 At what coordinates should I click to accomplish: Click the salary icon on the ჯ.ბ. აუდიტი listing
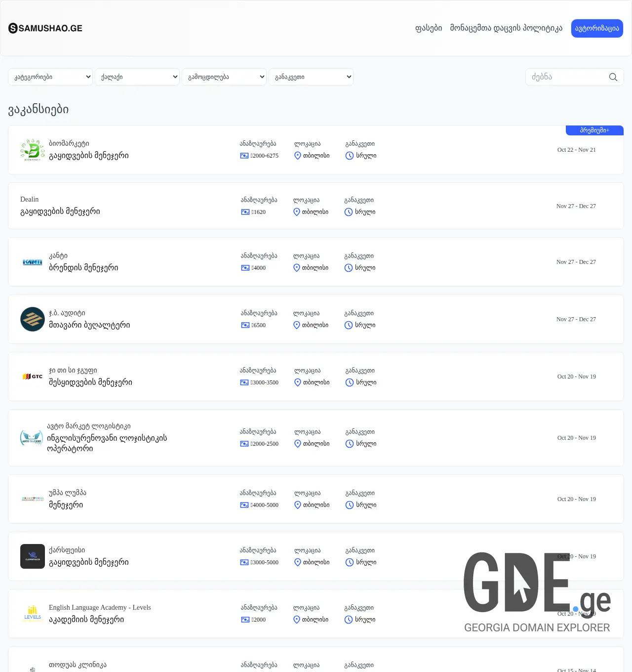pyautogui.click(x=244, y=325)
